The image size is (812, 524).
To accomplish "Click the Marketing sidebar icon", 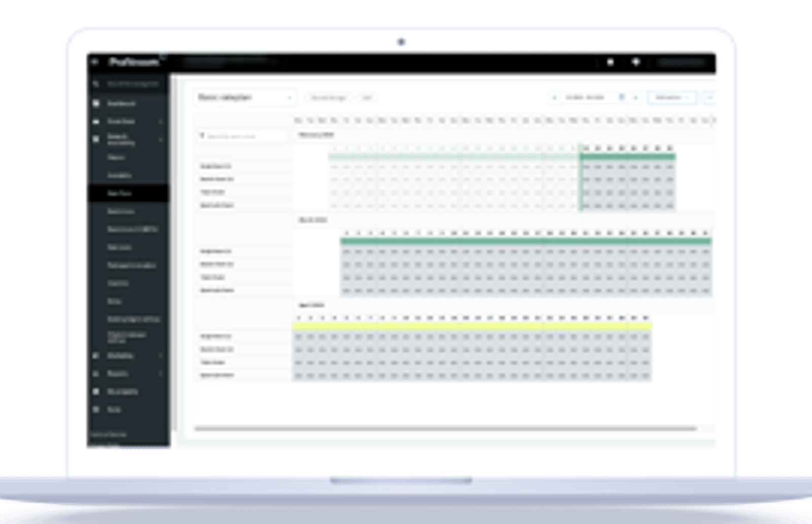I will point(96,356).
